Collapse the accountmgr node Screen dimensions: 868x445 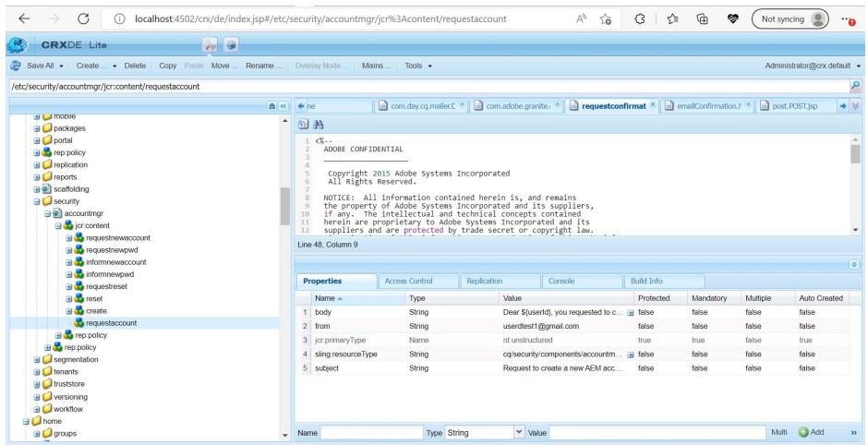click(48, 213)
